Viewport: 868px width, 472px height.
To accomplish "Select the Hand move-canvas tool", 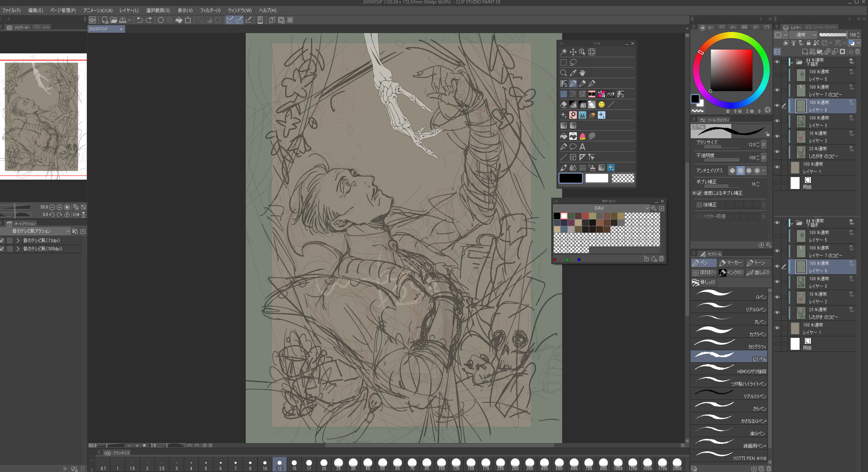I will coord(582,73).
